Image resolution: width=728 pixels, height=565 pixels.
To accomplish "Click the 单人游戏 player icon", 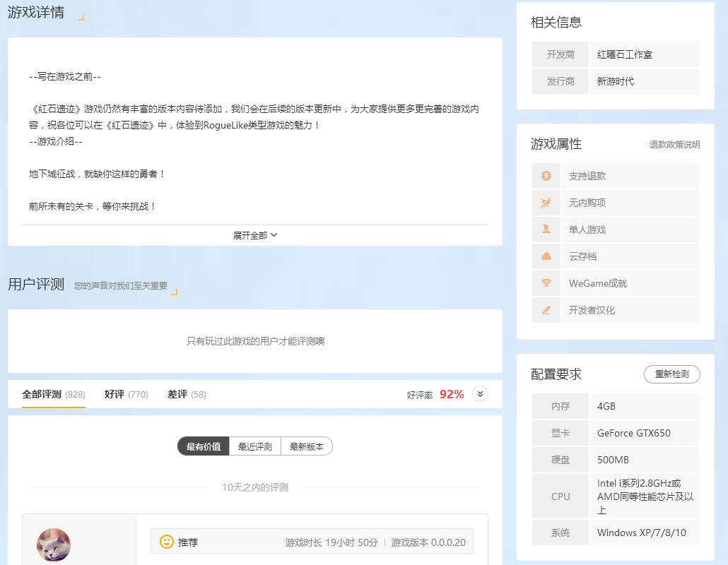I will 546,229.
